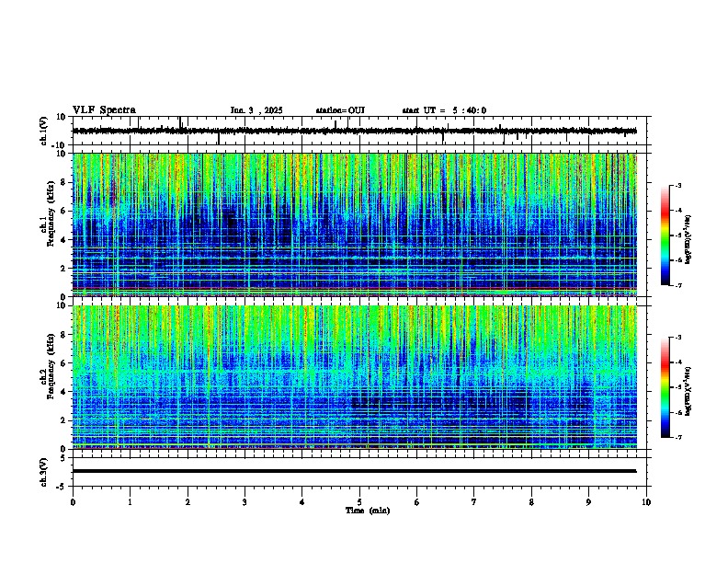The width and height of the screenshot is (728, 563).
Task: Click the "station=OUJ" header label
Action: click(x=340, y=110)
